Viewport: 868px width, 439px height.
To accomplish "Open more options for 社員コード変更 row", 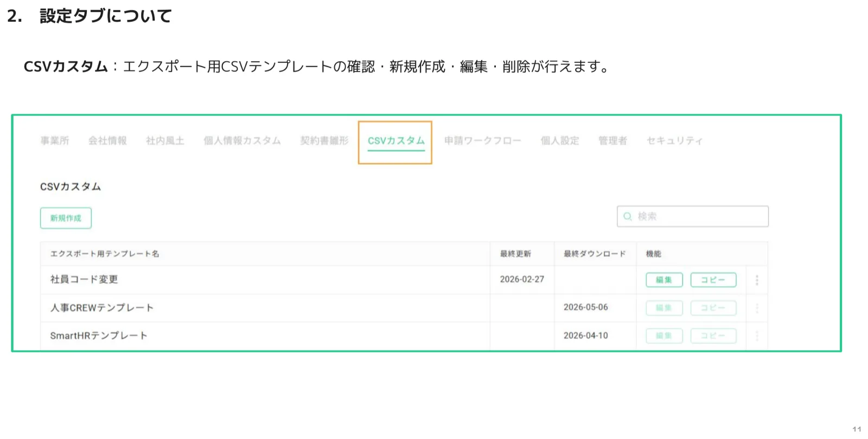I will pos(757,280).
